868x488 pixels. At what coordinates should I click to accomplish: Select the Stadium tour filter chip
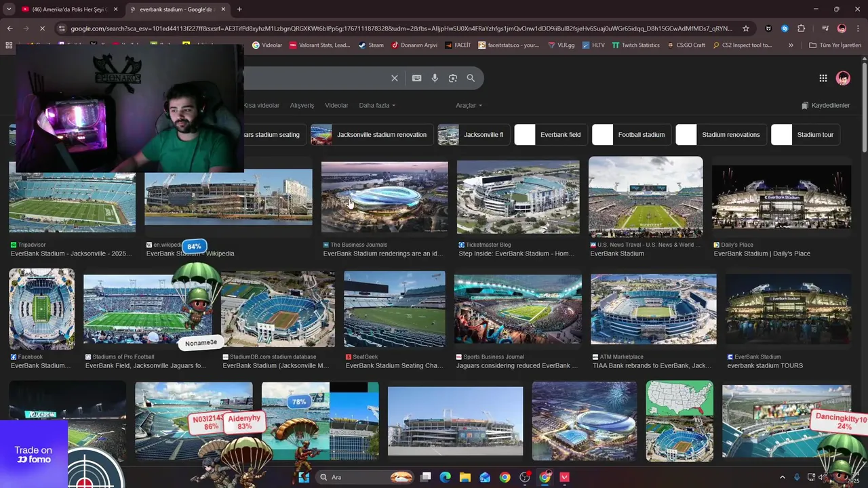tap(806, 135)
